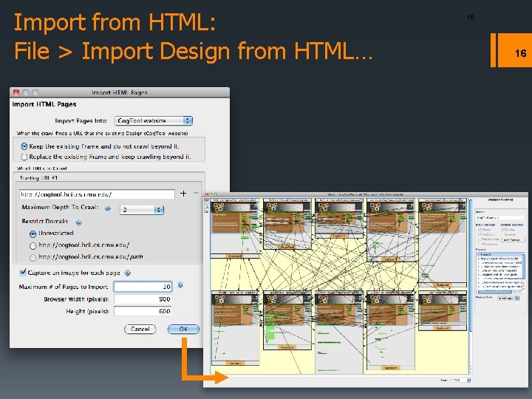Open help icon next to Capture an image
The height and width of the screenshot is (399, 532).
[x=127, y=273]
